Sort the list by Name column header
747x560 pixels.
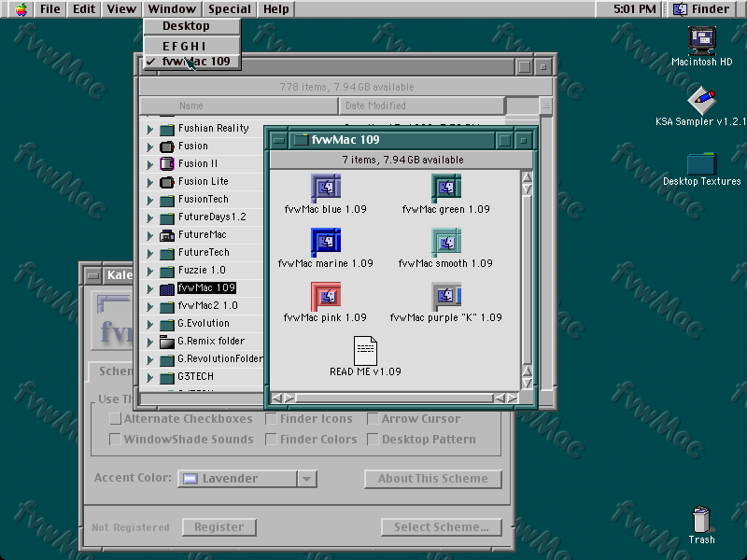[x=239, y=105]
